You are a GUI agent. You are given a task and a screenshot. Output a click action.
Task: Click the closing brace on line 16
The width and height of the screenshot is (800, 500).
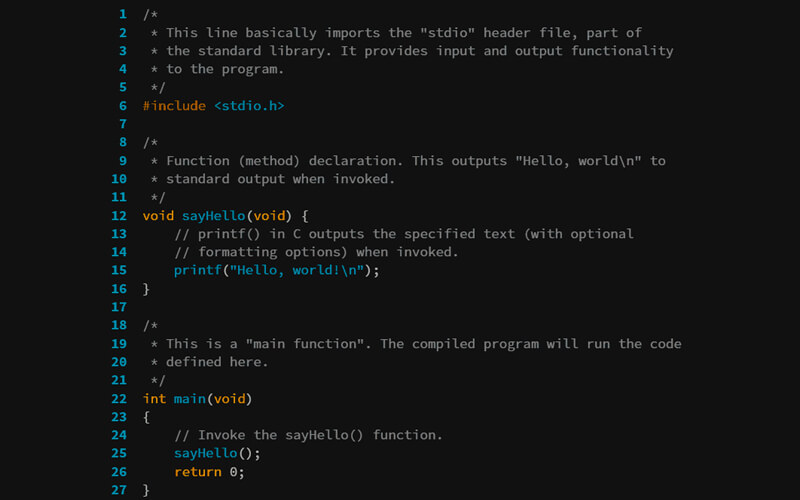[x=146, y=289]
